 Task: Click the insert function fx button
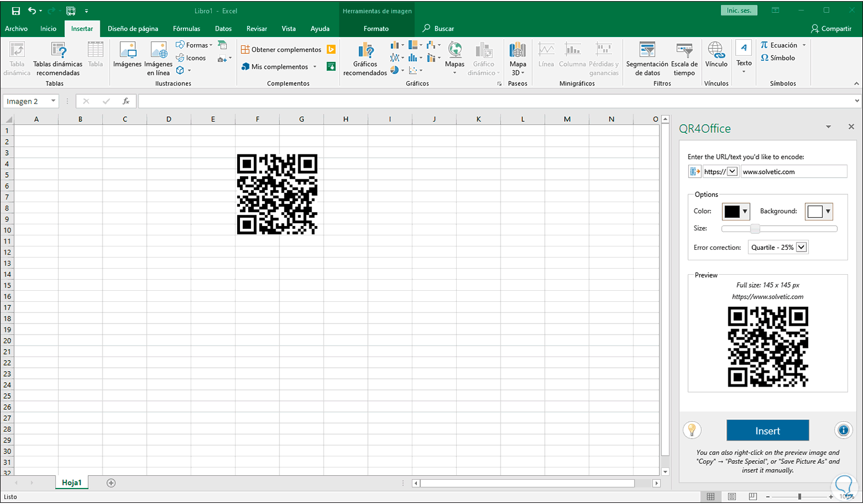click(x=126, y=101)
